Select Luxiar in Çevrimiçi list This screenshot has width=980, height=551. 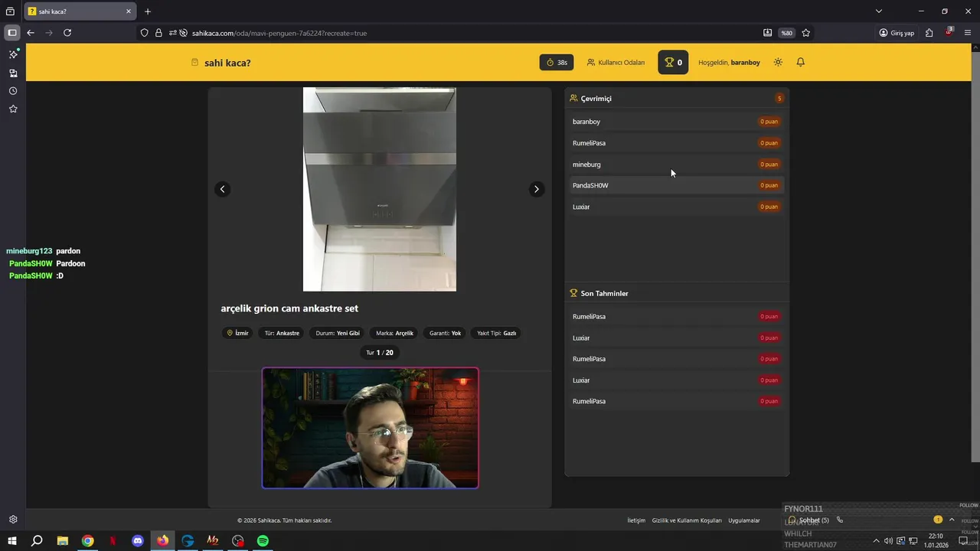[x=677, y=207]
